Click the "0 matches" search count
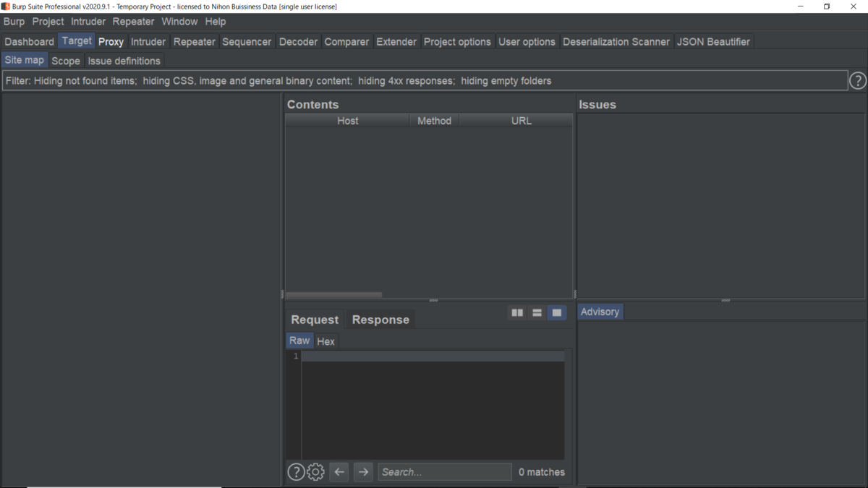The height and width of the screenshot is (488, 868). (542, 472)
